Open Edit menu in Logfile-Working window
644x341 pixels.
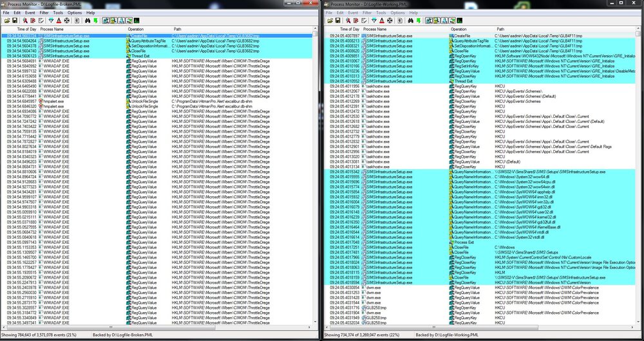click(x=341, y=13)
